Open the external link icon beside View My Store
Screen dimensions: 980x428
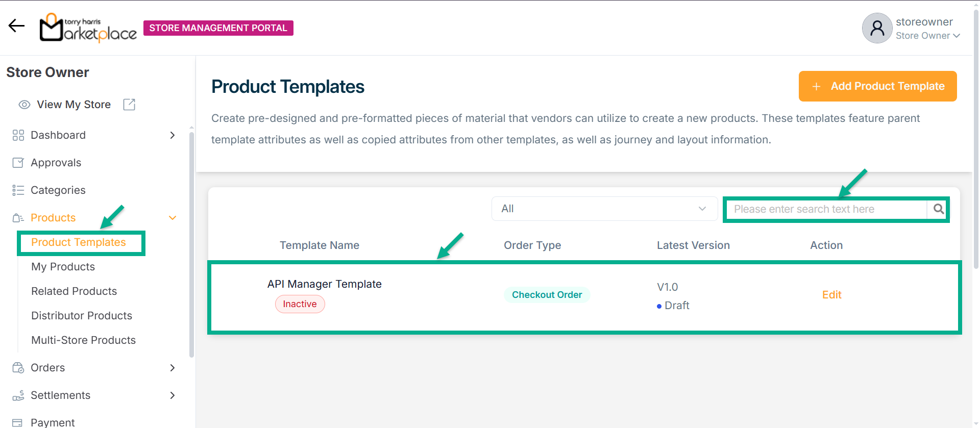tap(129, 105)
